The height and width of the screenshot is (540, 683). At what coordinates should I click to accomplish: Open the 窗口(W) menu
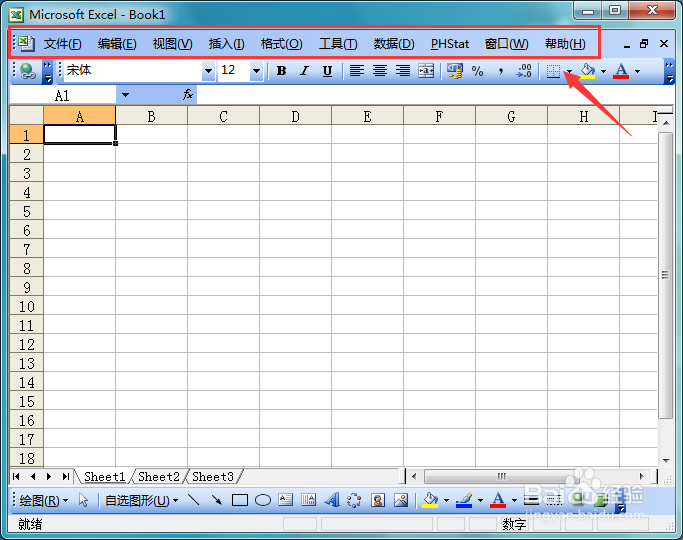[507, 44]
